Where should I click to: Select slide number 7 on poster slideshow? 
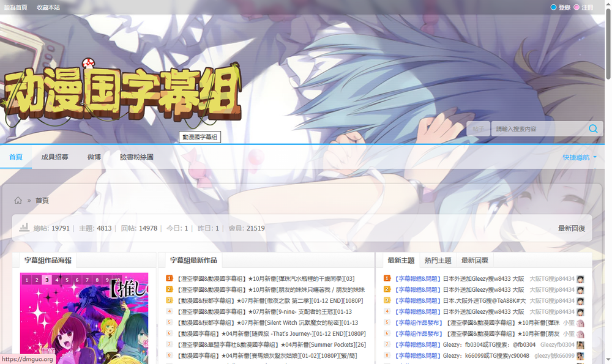(x=87, y=280)
